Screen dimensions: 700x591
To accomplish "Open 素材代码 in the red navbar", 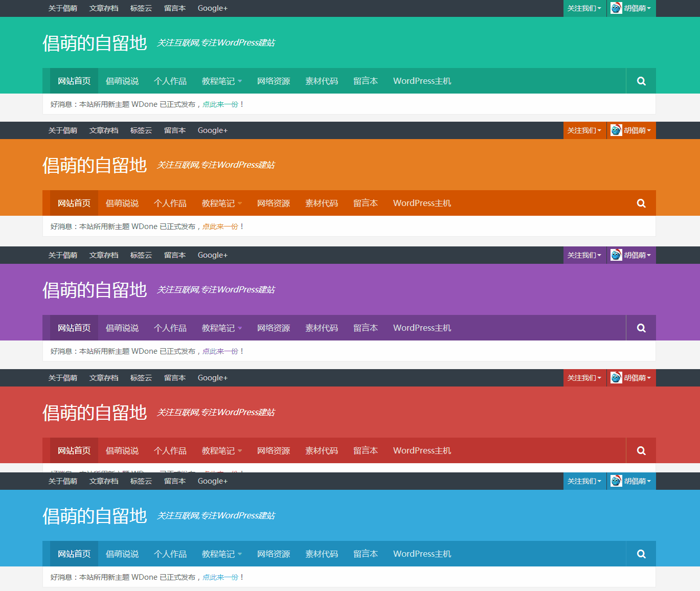I will pyautogui.click(x=322, y=451).
